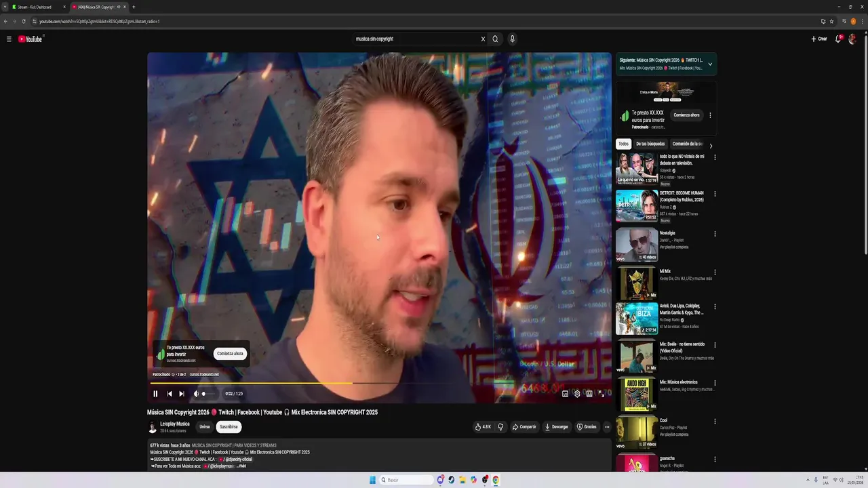The image size is (868, 488).
Task: Open the Nostalgia playlist thumbnail
Action: tap(637, 245)
